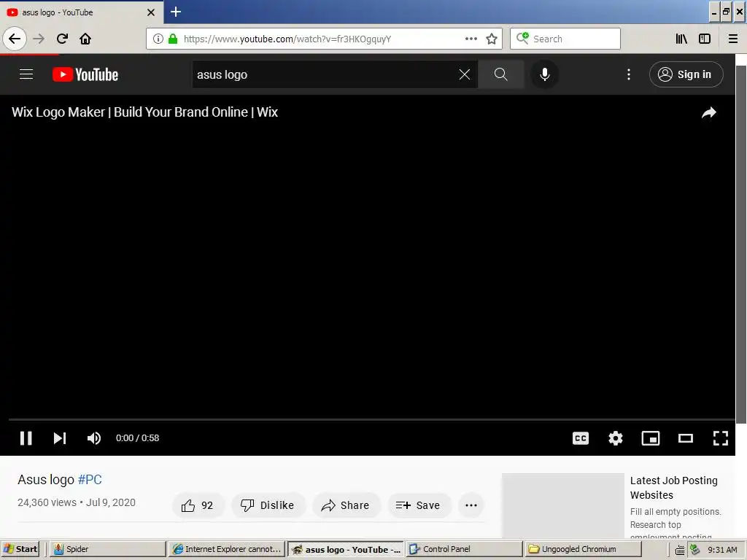The image size is (747, 560).
Task: Click the network tray icon
Action: (694, 550)
